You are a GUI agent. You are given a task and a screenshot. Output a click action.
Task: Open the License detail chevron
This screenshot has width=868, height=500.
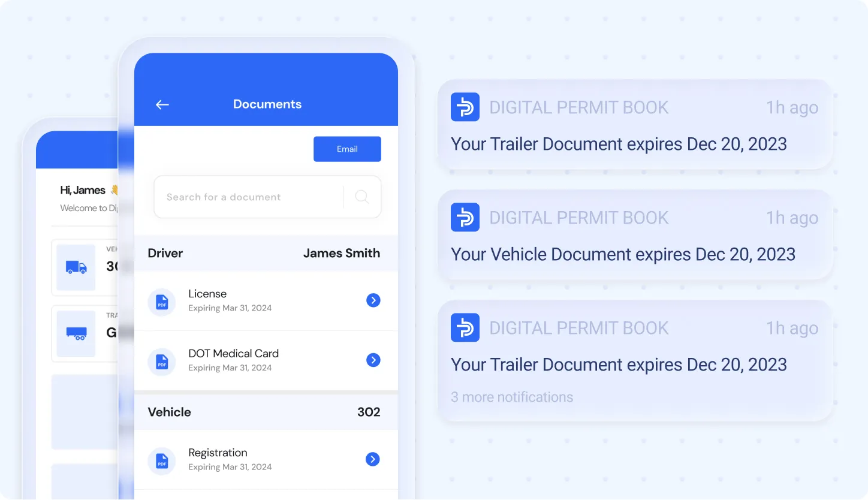(373, 300)
